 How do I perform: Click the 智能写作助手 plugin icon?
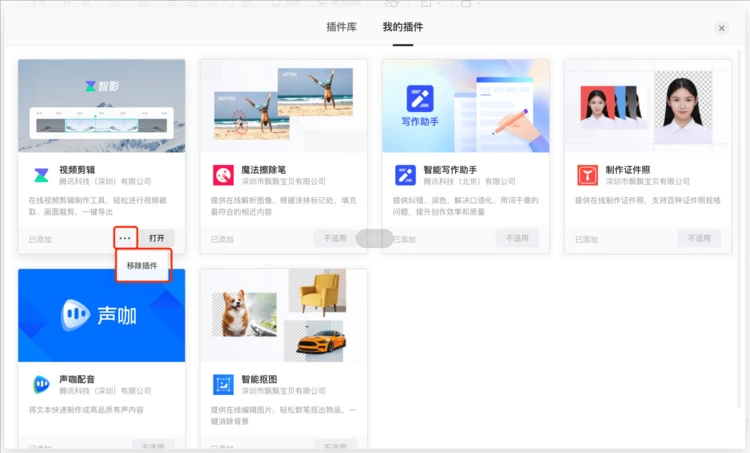[404, 175]
